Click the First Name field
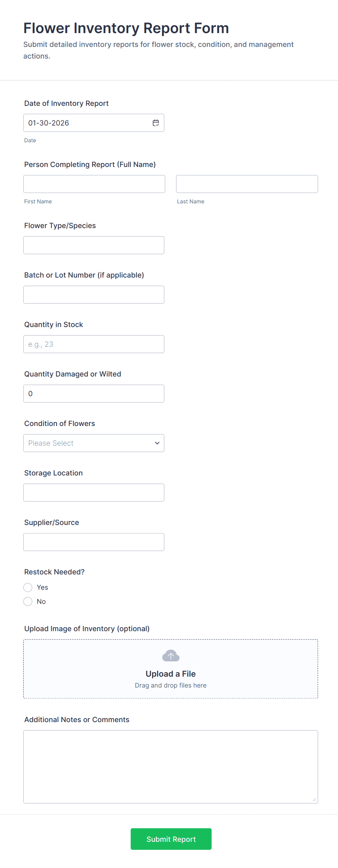This screenshot has height=868, width=338. coord(94,184)
